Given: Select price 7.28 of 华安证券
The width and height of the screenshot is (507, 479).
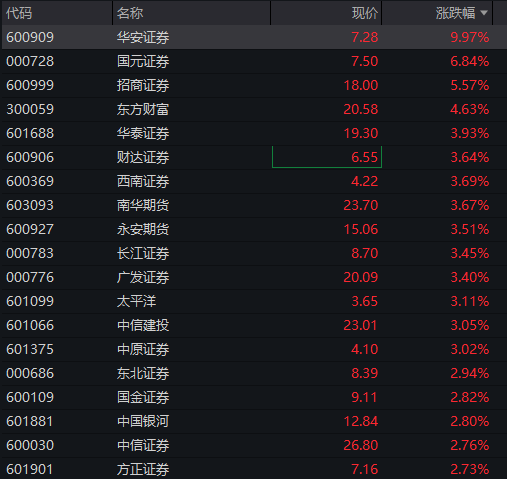Looking at the screenshot, I should tap(365, 37).
